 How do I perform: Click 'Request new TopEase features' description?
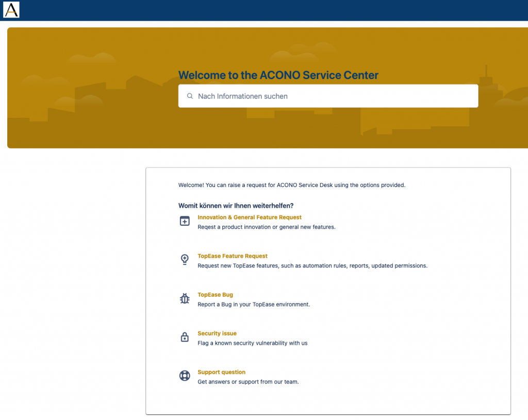[312, 266]
